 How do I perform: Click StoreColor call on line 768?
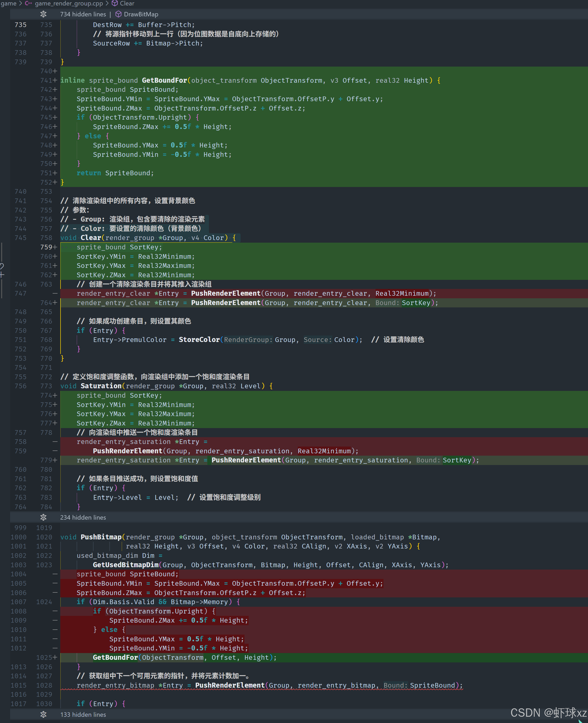pyautogui.click(x=199, y=340)
